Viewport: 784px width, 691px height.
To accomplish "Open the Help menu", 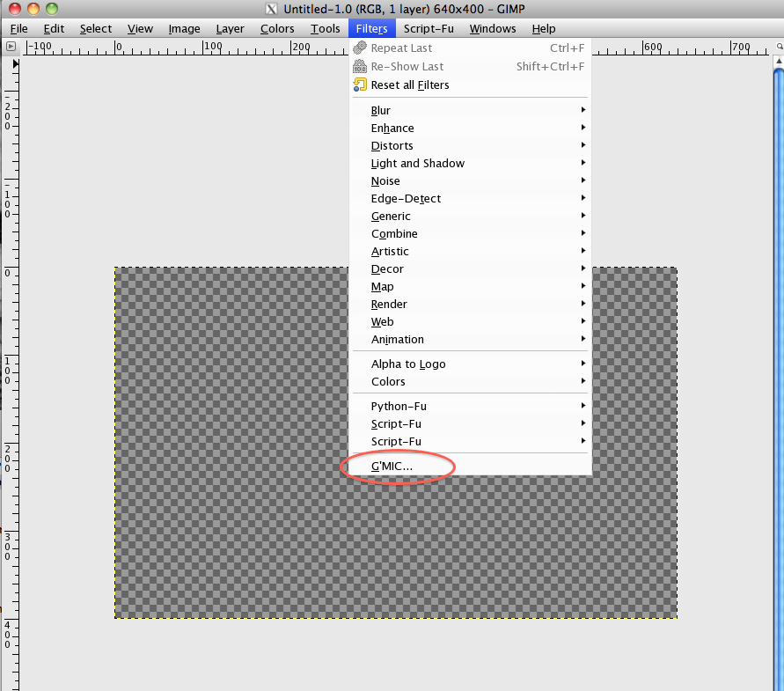I will (x=544, y=28).
